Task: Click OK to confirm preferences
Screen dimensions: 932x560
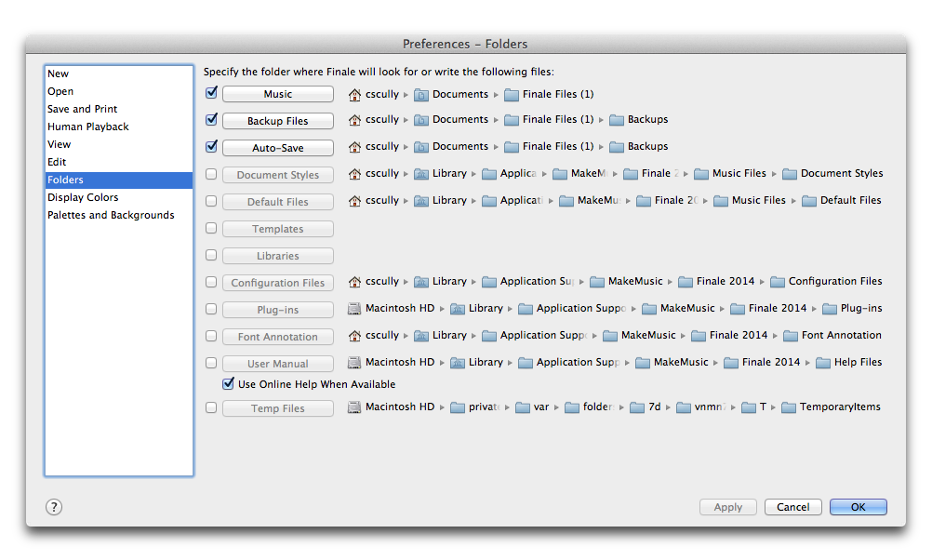Action: (857, 507)
